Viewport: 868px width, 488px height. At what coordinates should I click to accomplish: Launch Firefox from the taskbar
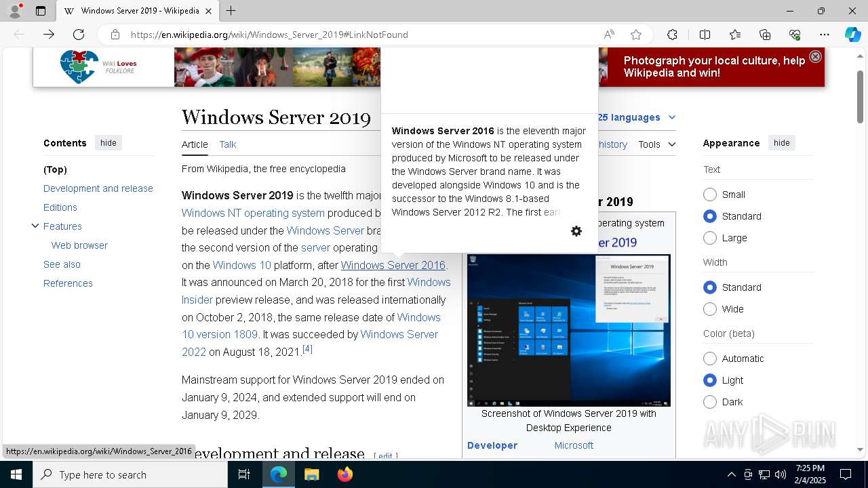(345, 474)
